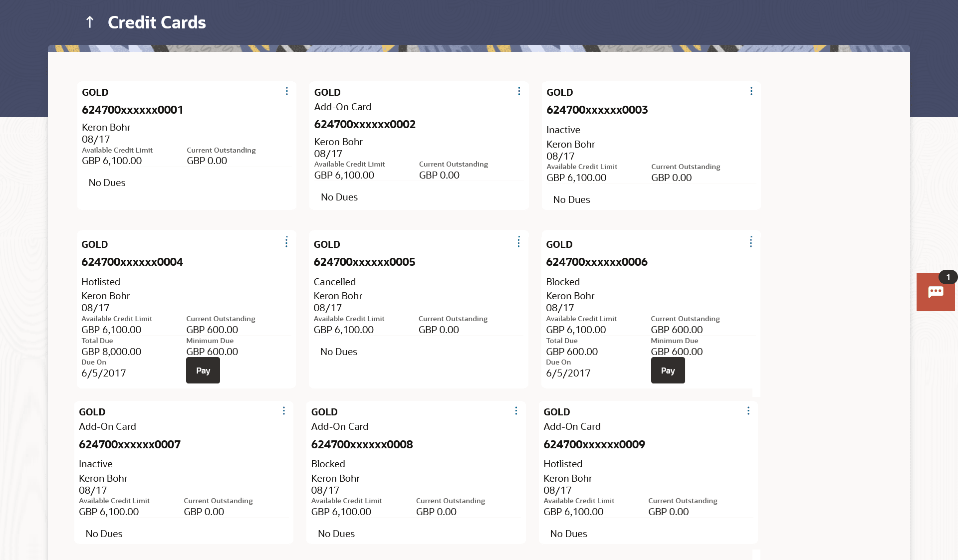Open kebab menu for card ending 0001
Screen dimensions: 958x560
(x=287, y=91)
